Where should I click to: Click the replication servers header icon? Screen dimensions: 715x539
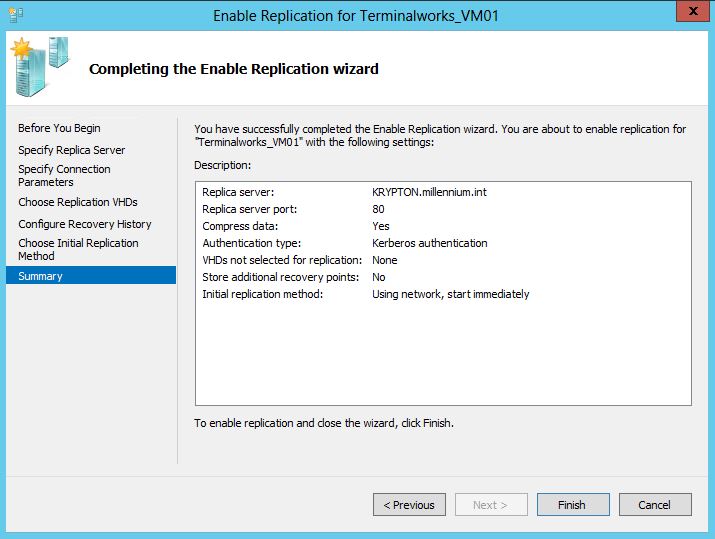tap(40, 67)
